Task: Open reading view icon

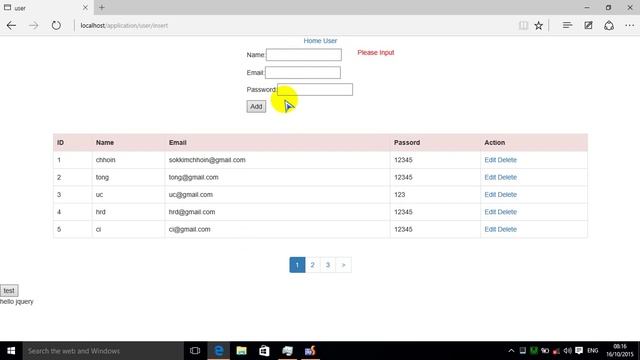Action: (x=523, y=25)
